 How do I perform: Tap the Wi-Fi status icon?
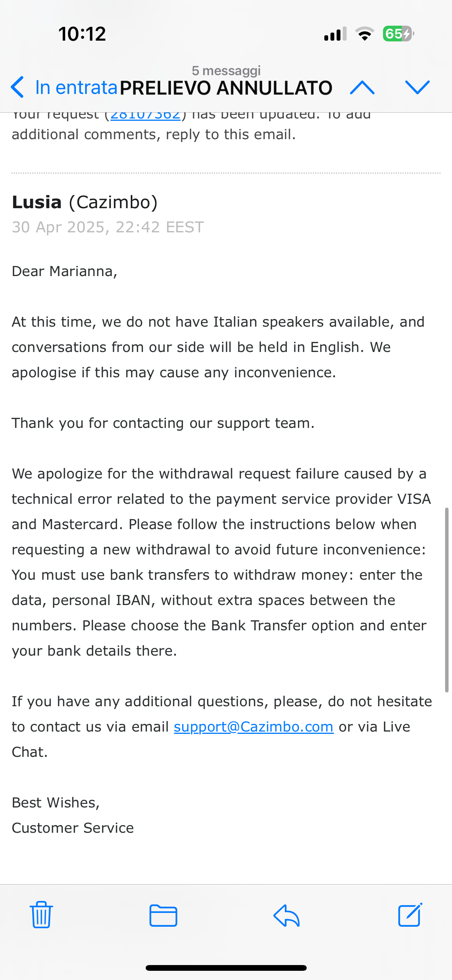[365, 34]
